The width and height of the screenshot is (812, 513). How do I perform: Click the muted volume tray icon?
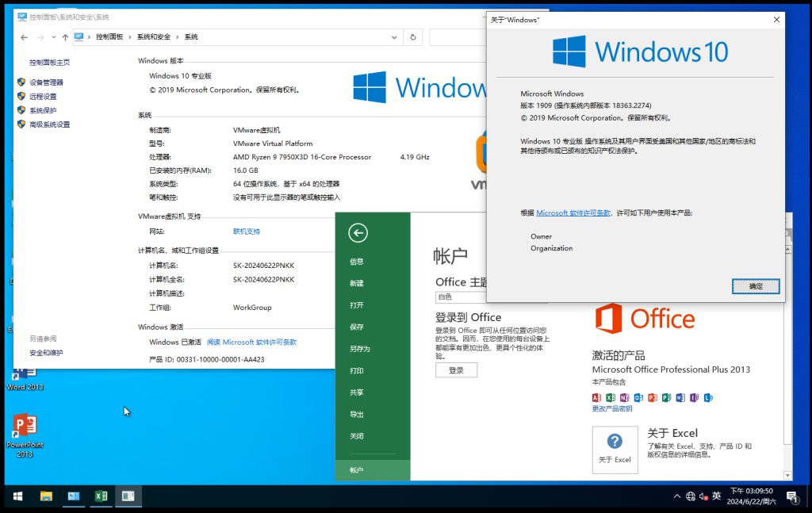pos(703,496)
